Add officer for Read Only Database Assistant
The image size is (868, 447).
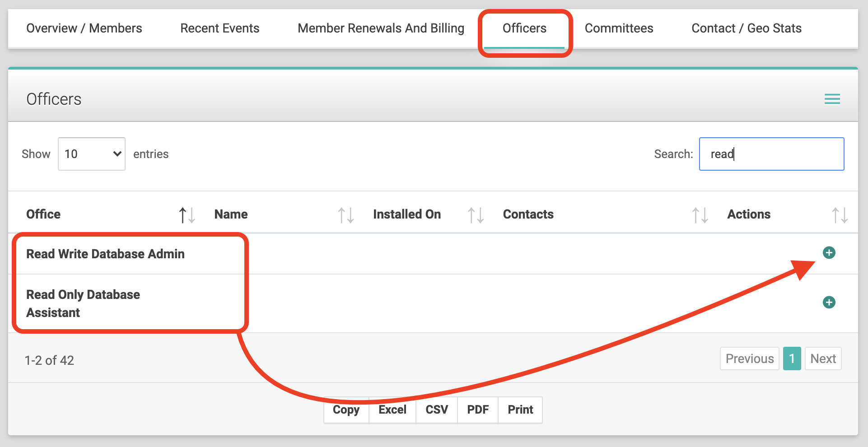pyautogui.click(x=829, y=302)
